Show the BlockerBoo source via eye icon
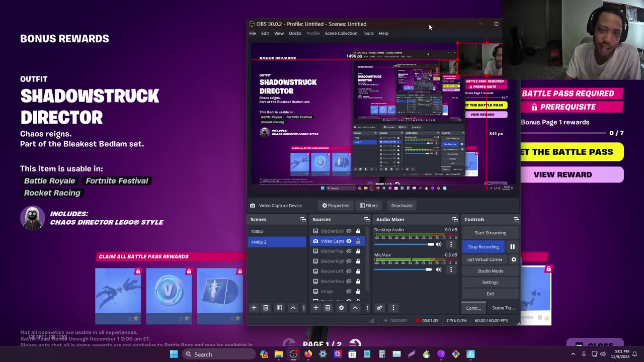 pyautogui.click(x=349, y=231)
